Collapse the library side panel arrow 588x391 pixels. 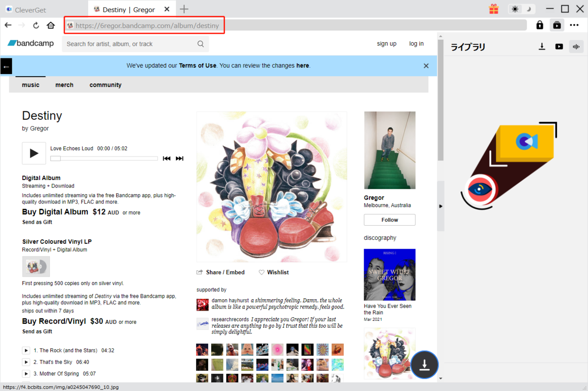click(x=441, y=206)
